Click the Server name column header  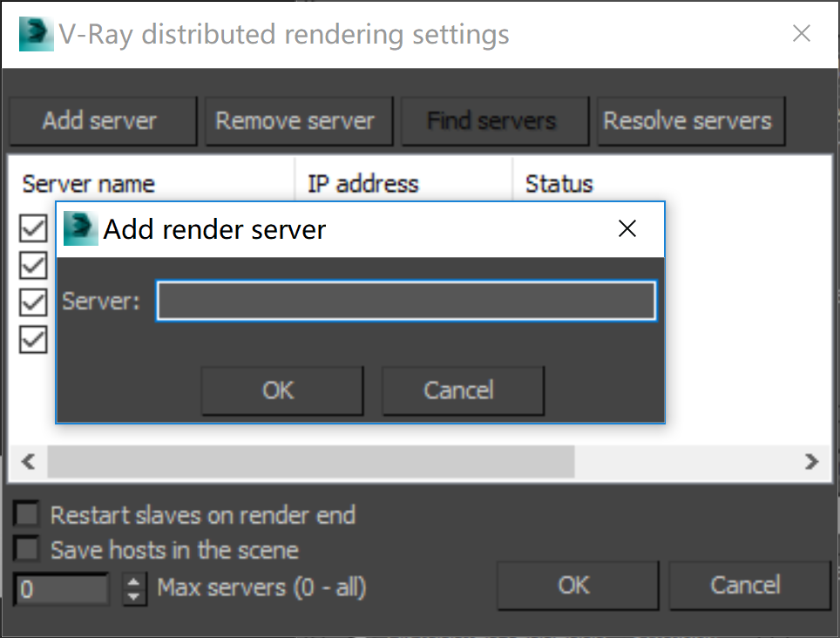152,184
